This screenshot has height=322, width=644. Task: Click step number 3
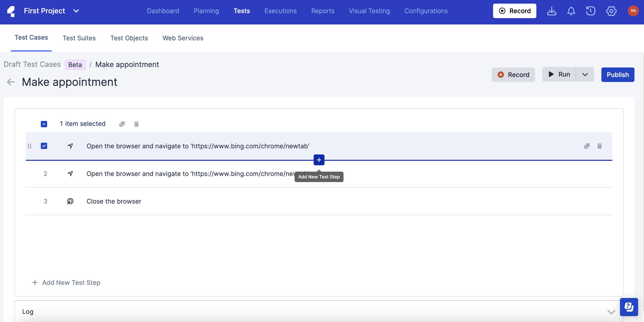[45, 201]
